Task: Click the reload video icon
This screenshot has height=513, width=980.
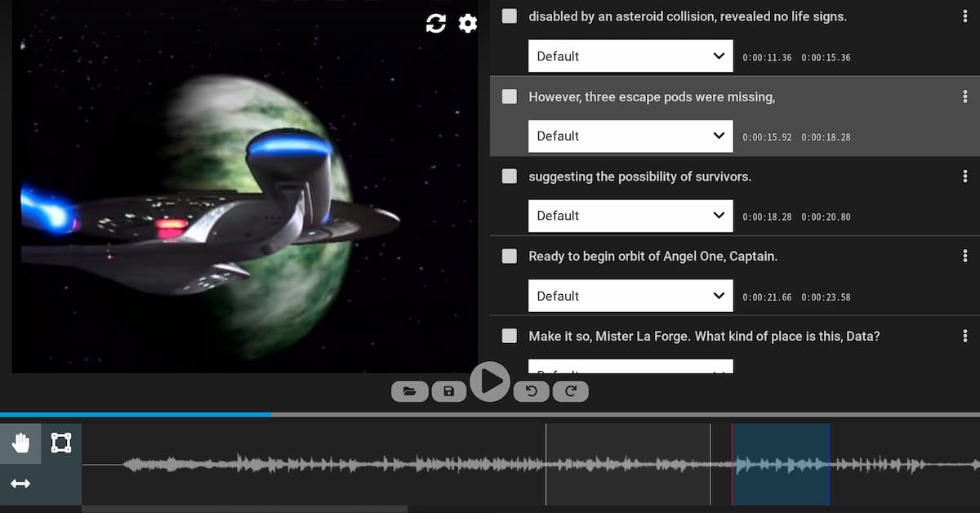Action: [436, 24]
